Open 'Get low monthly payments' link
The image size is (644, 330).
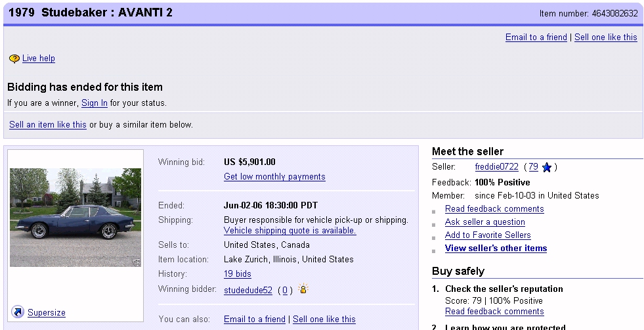point(274,177)
